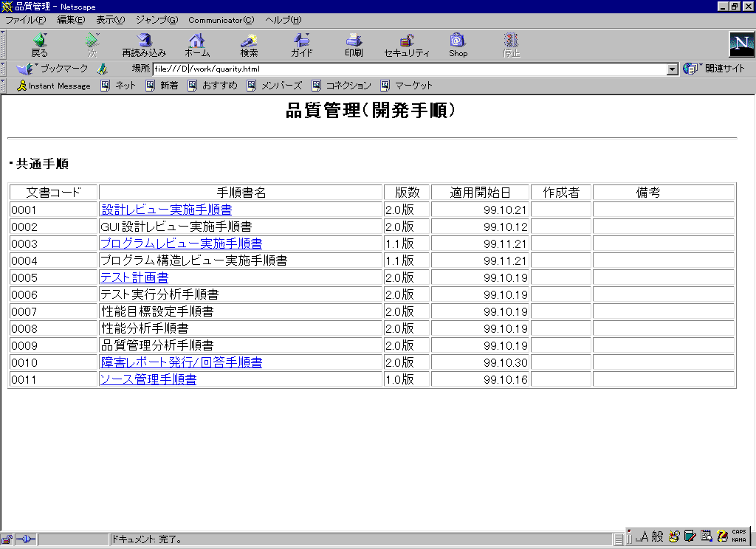Open the File (ファイル) menu
756x549 pixels.
[x=25, y=20]
